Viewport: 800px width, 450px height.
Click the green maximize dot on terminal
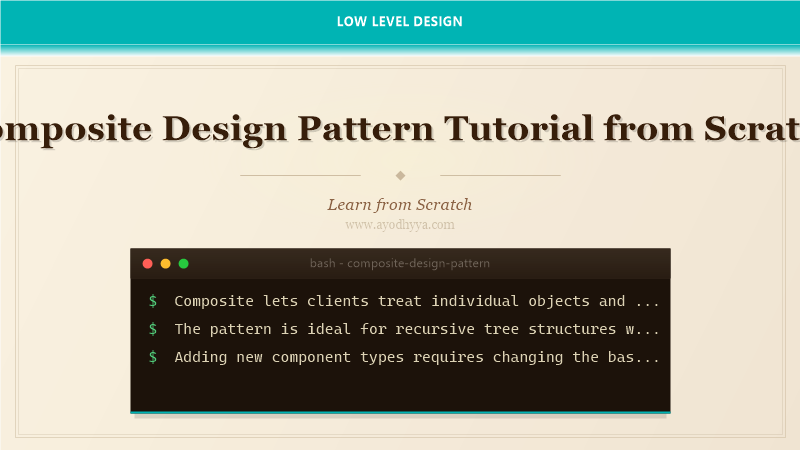tap(184, 264)
